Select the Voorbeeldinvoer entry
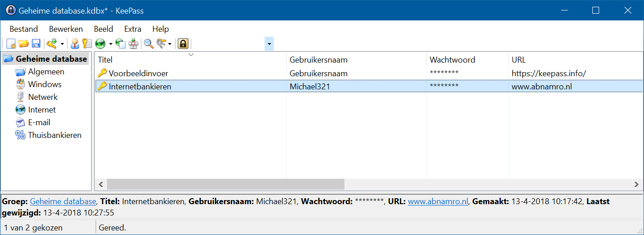Screen dimensions: 644x235 pos(139,73)
